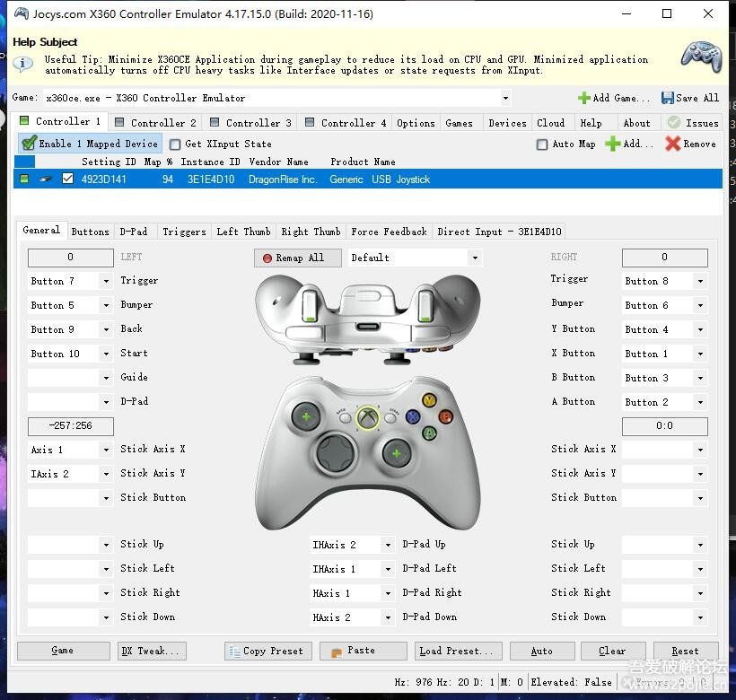The width and height of the screenshot is (736, 700).
Task: Click the right thumbstick on controller image
Action: 397,453
